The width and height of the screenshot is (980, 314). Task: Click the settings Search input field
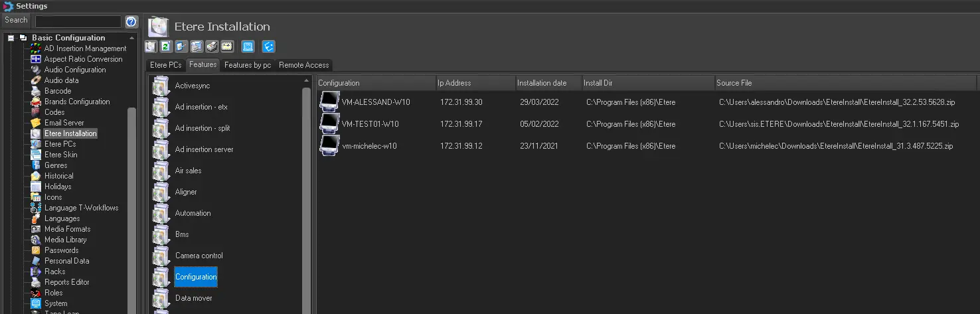(78, 21)
